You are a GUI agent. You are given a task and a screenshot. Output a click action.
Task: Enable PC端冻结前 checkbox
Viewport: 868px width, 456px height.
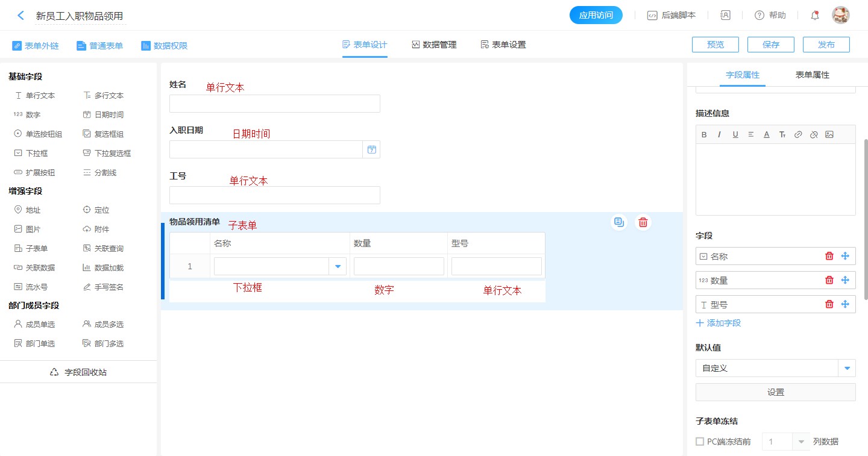point(700,442)
